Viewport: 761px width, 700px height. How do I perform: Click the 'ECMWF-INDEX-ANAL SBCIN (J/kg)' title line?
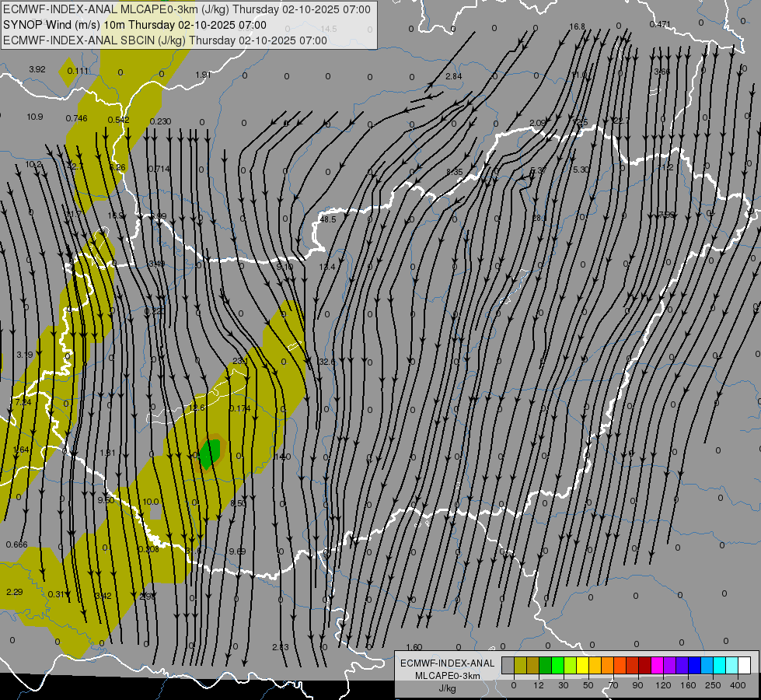(165, 40)
